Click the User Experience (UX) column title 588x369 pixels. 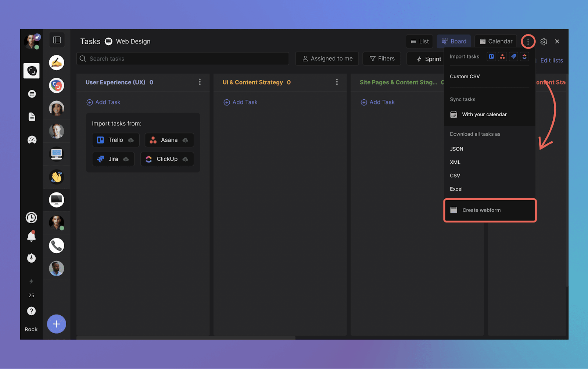point(115,82)
